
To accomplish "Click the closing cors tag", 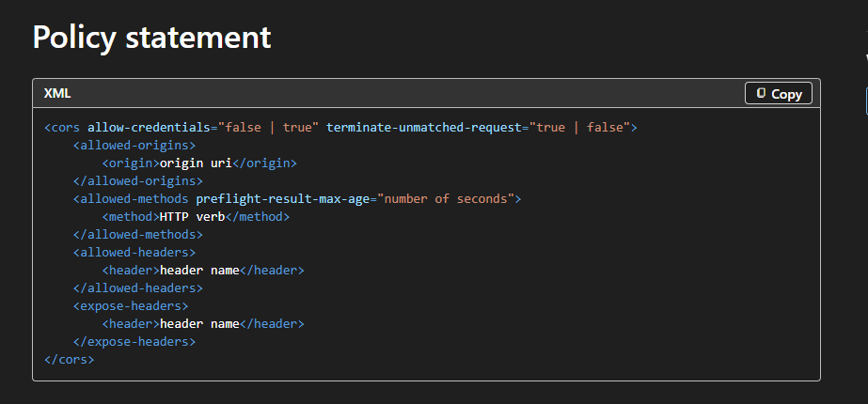I will coord(70,359).
